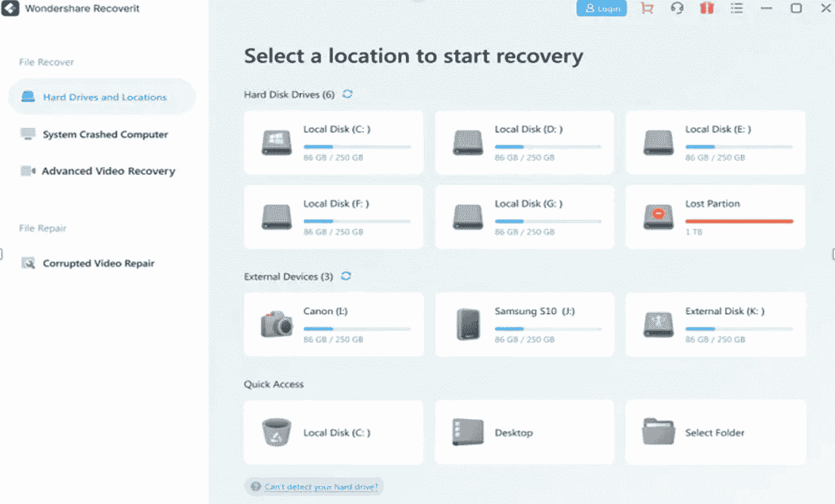
Task: Choose the Local Disk (C:) drive label
Action: (x=337, y=130)
